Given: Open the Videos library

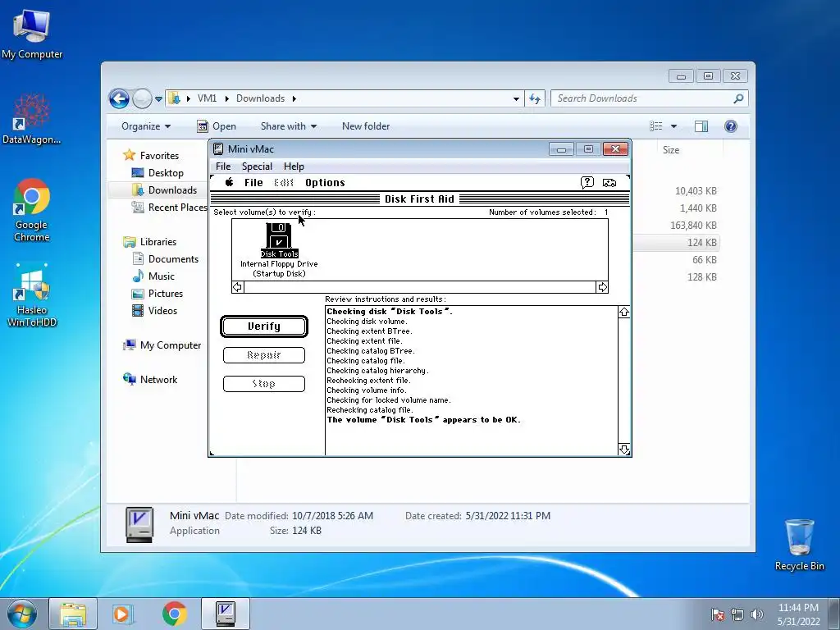Looking at the screenshot, I should (162, 311).
